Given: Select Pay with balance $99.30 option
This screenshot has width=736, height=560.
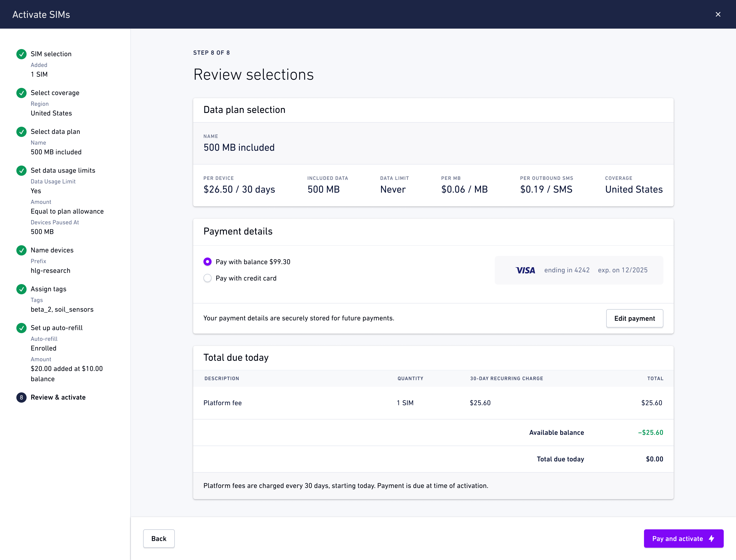Looking at the screenshot, I should [x=208, y=262].
